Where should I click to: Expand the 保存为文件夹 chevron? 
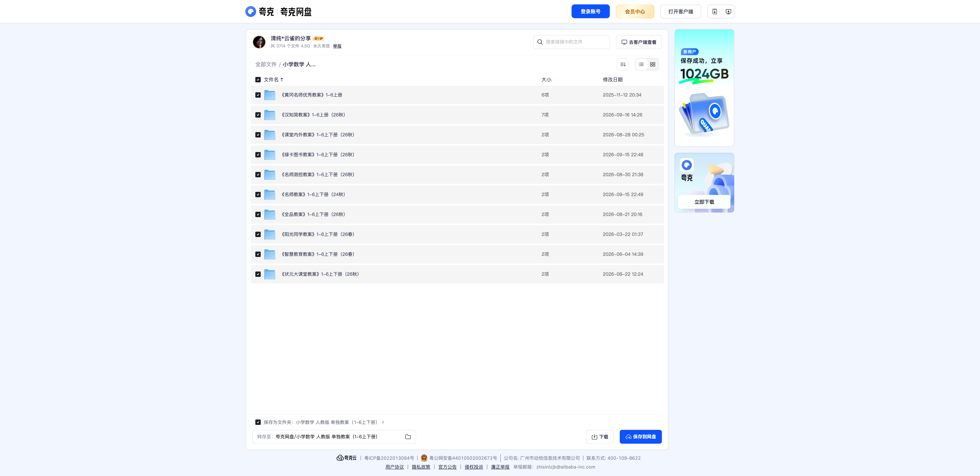[383, 422]
